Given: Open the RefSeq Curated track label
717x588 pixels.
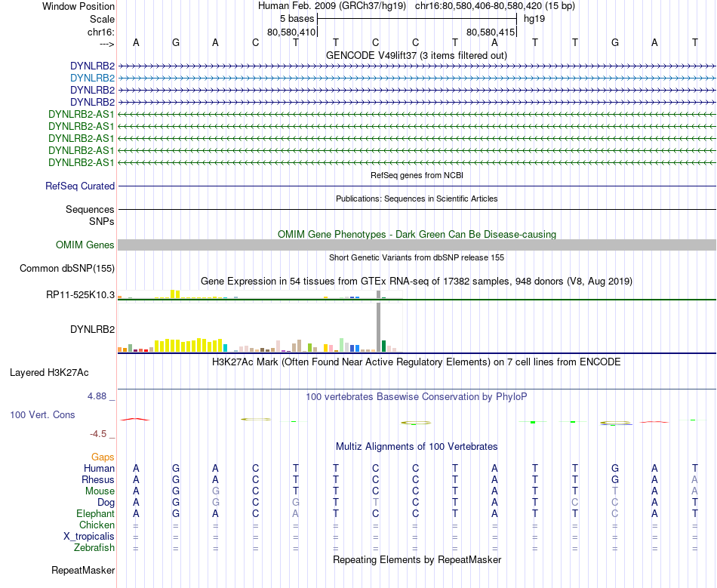Looking at the screenshot, I should 80,186.
